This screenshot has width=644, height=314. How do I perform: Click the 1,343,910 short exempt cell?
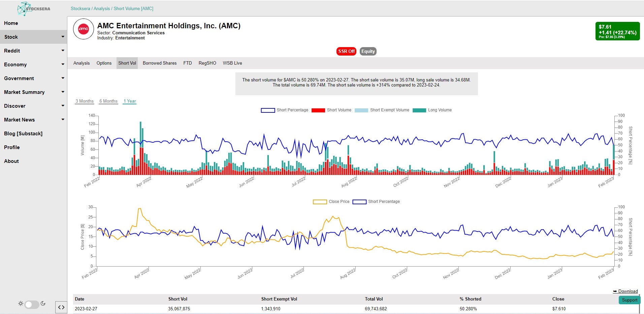pyautogui.click(x=271, y=309)
